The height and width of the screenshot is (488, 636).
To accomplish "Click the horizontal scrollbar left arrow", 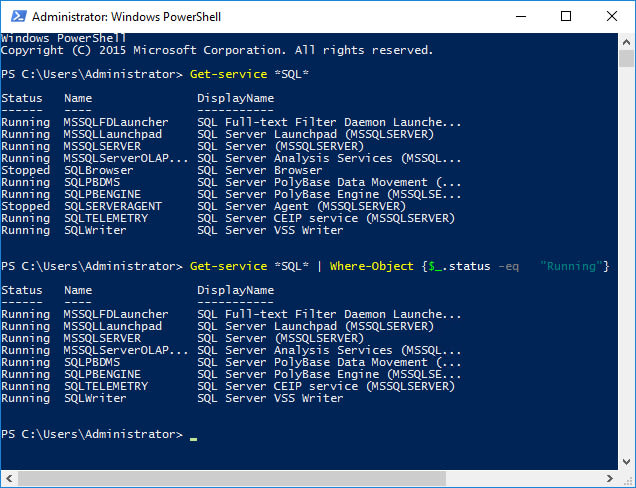I will coord(9,479).
